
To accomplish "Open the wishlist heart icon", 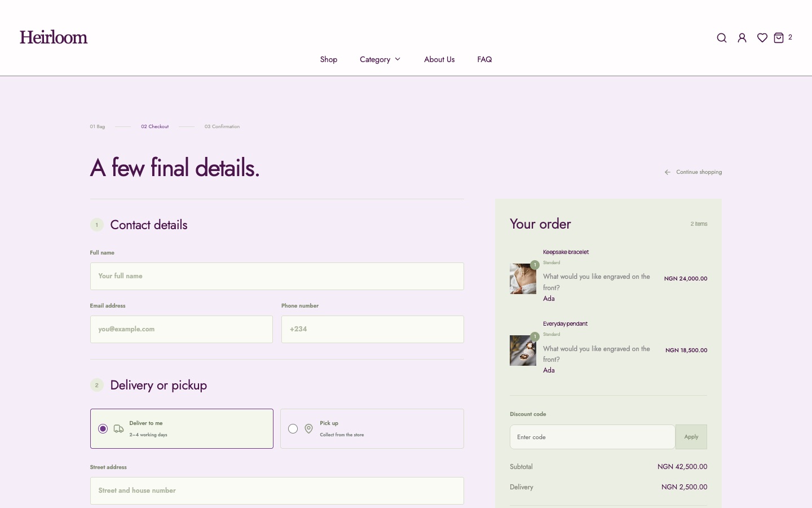I will tap(762, 38).
